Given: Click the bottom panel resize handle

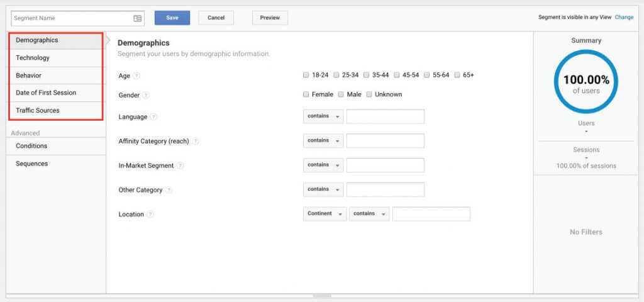Looking at the screenshot, I should (322, 296).
